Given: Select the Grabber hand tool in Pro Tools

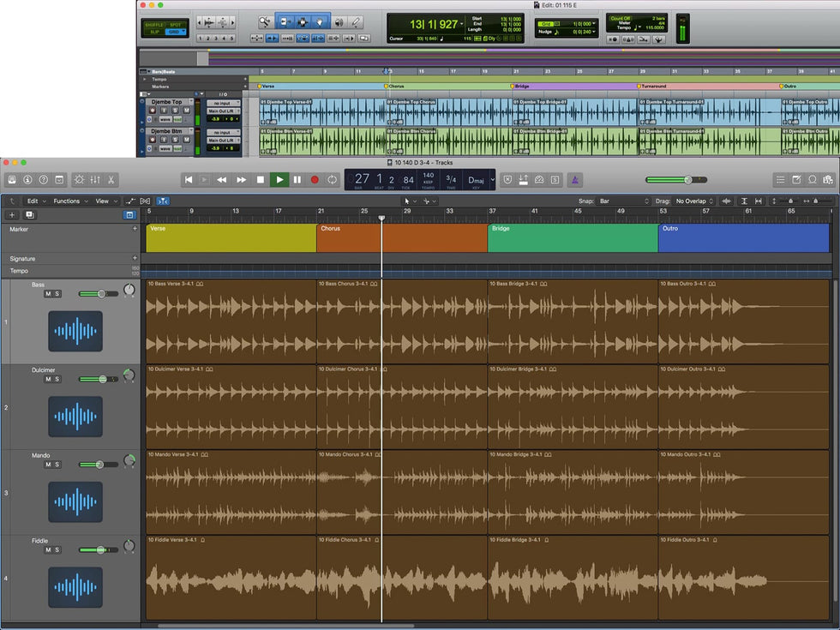Looking at the screenshot, I should (x=320, y=21).
